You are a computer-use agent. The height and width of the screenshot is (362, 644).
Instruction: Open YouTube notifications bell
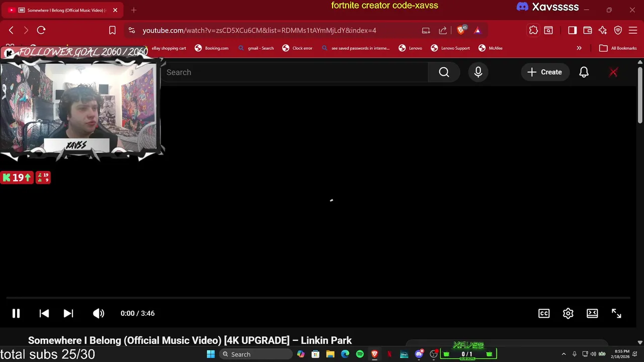pos(584,72)
